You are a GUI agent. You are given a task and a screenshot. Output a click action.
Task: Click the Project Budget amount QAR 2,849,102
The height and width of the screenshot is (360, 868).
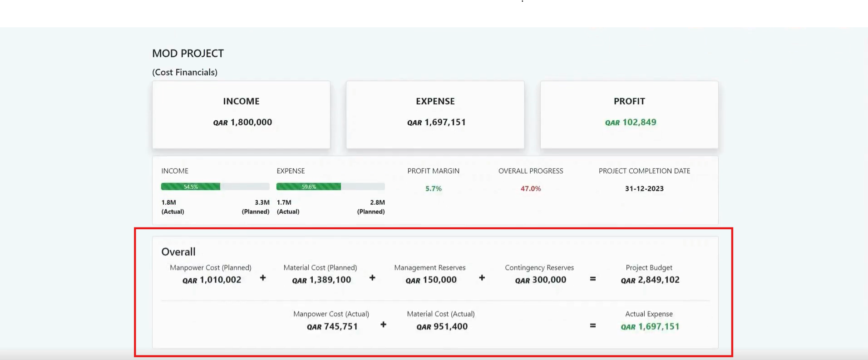650,280
